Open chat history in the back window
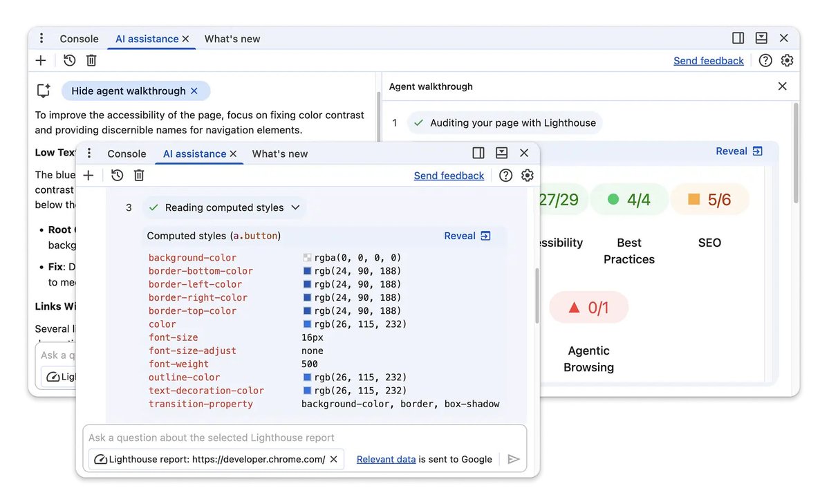This screenshot has width=829, height=504. tap(69, 60)
